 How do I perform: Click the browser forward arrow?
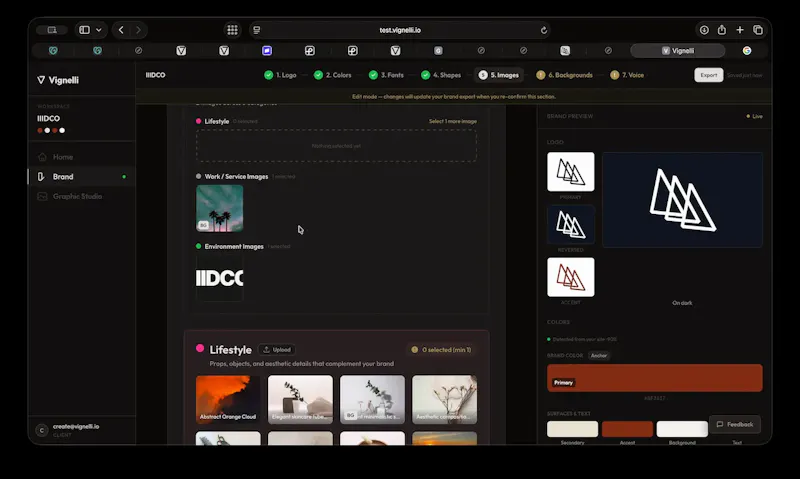138,30
